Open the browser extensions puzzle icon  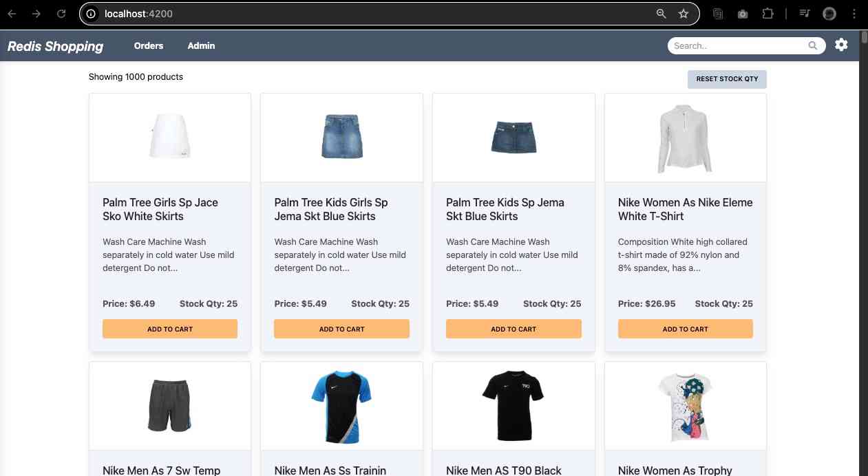pos(768,14)
